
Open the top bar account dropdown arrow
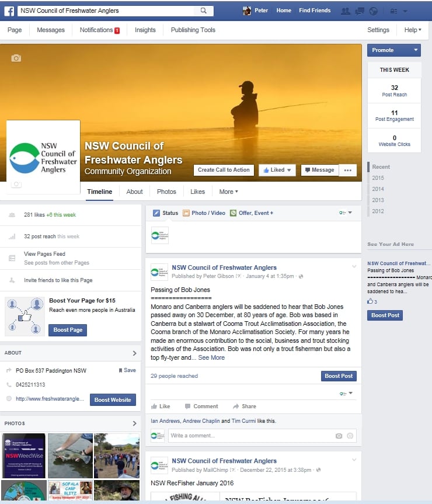tap(405, 11)
